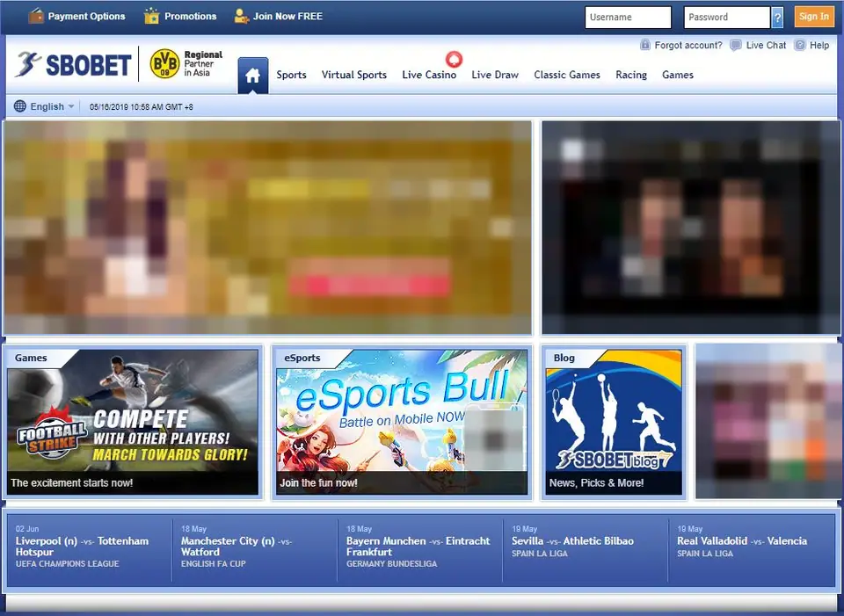This screenshot has height=616, width=844.
Task: Click the Sign In button
Action: click(x=813, y=17)
